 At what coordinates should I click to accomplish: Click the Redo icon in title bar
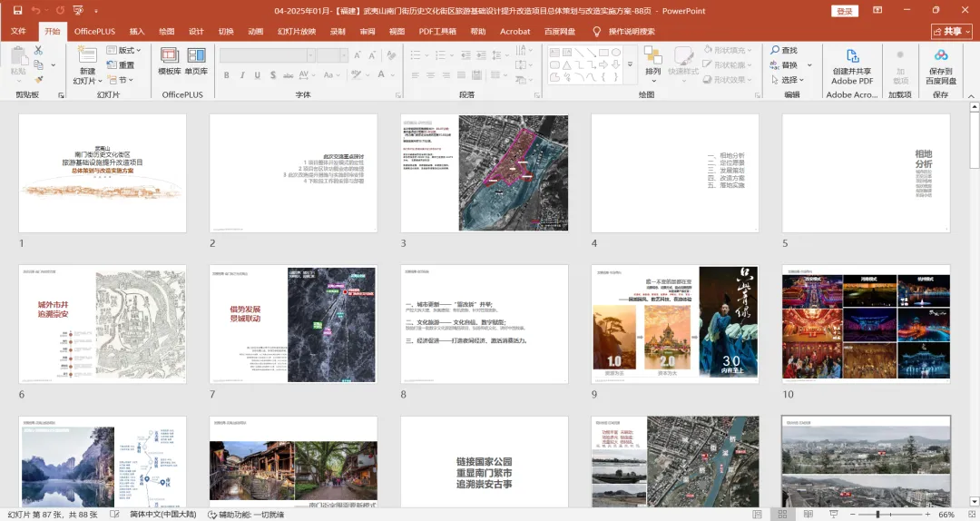pyautogui.click(x=60, y=11)
